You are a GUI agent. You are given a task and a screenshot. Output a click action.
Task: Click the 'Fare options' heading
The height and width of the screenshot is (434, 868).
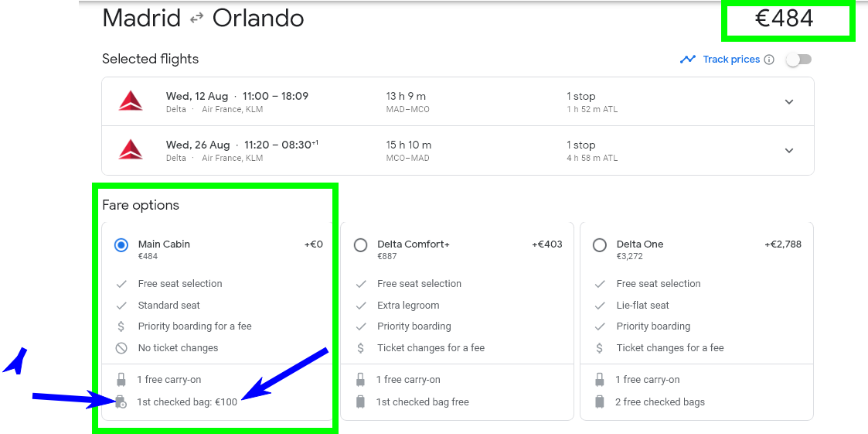click(x=141, y=205)
